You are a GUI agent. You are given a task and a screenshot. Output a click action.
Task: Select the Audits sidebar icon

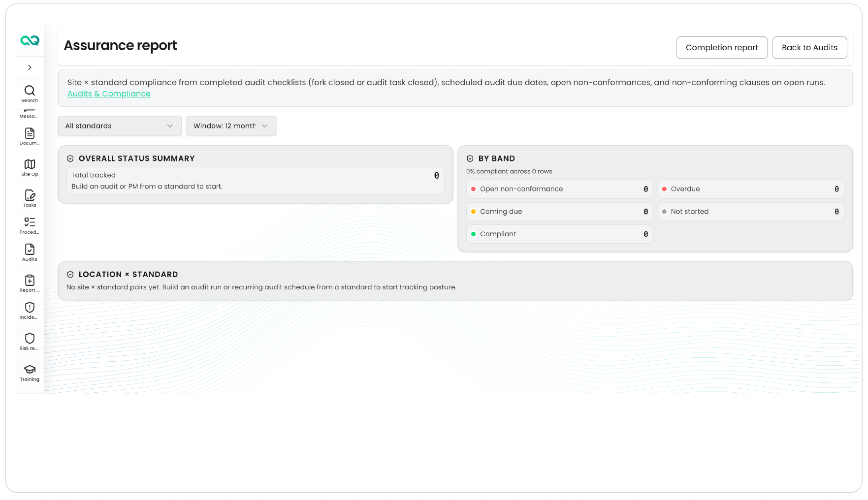(30, 252)
